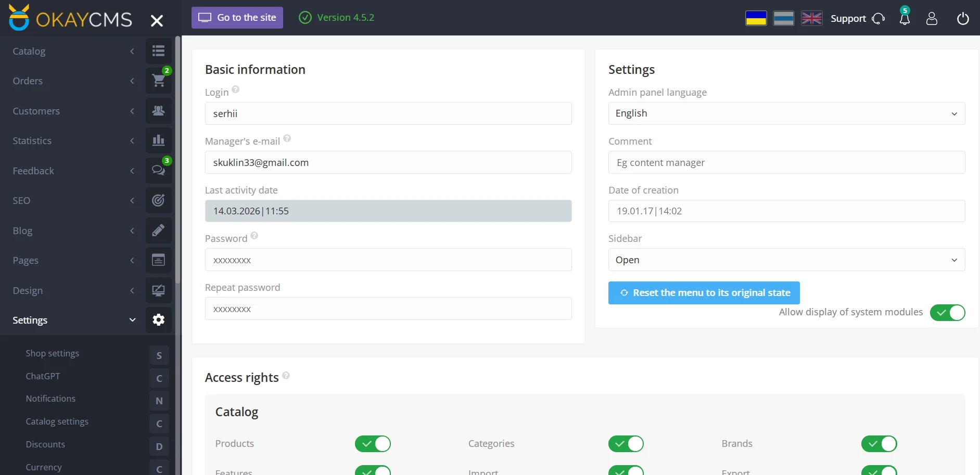Open notifications via the bell icon
Viewport: 980px width, 475px height.
[905, 19]
